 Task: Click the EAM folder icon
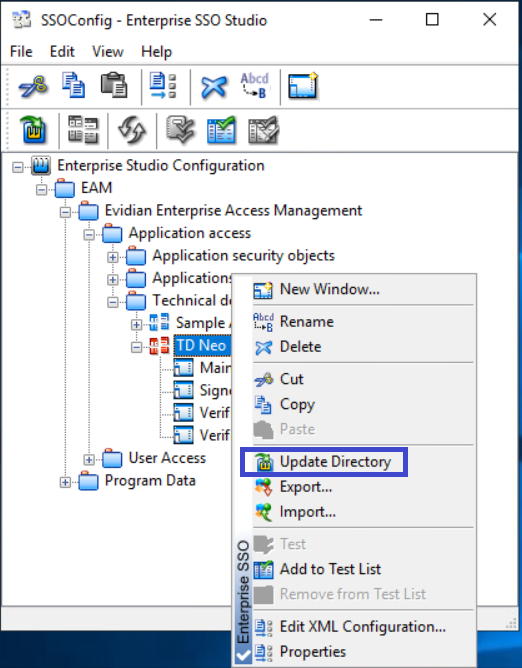[x=65, y=188]
